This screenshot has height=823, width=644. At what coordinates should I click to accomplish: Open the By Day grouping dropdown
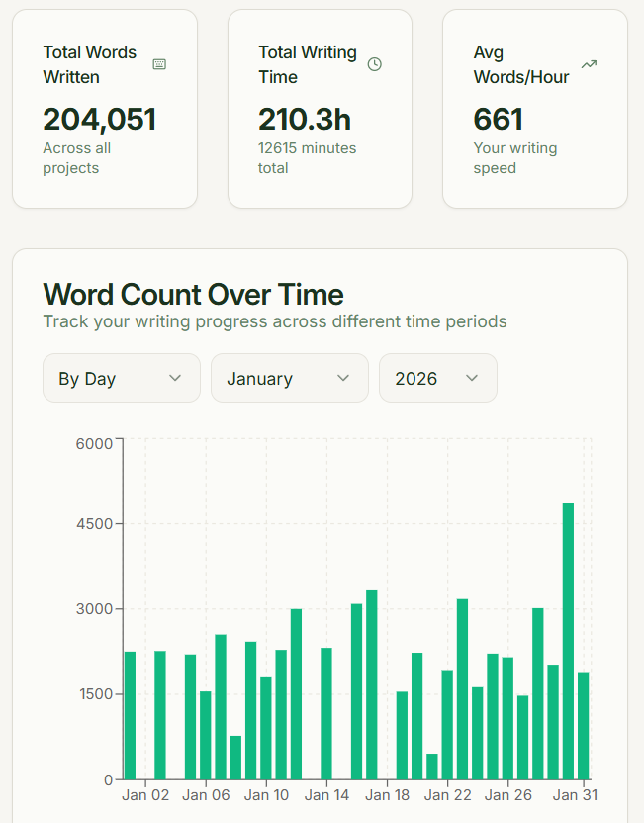pyautogui.click(x=121, y=378)
